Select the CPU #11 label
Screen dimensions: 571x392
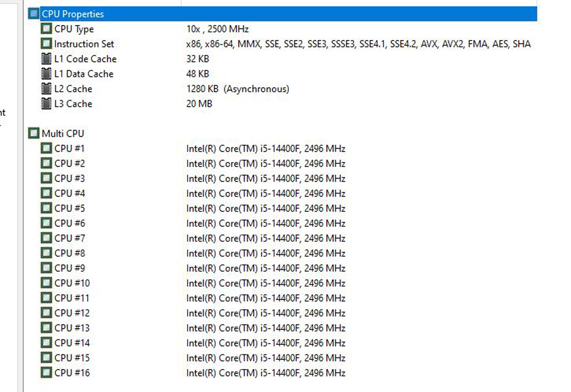[x=72, y=298]
